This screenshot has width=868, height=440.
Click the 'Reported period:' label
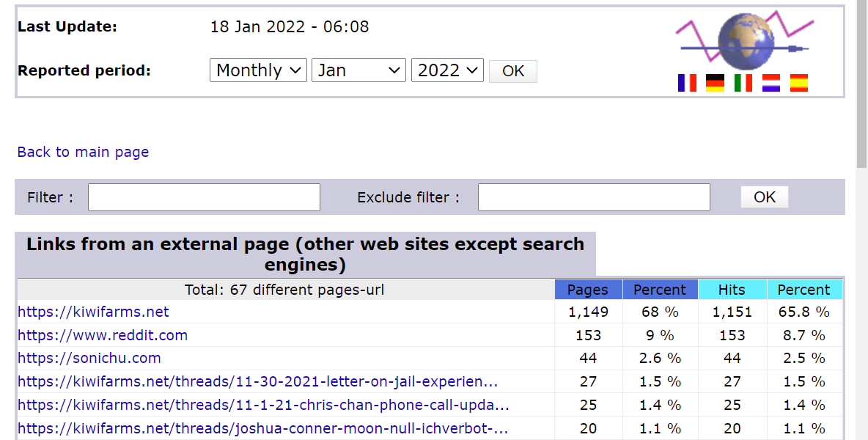(84, 71)
